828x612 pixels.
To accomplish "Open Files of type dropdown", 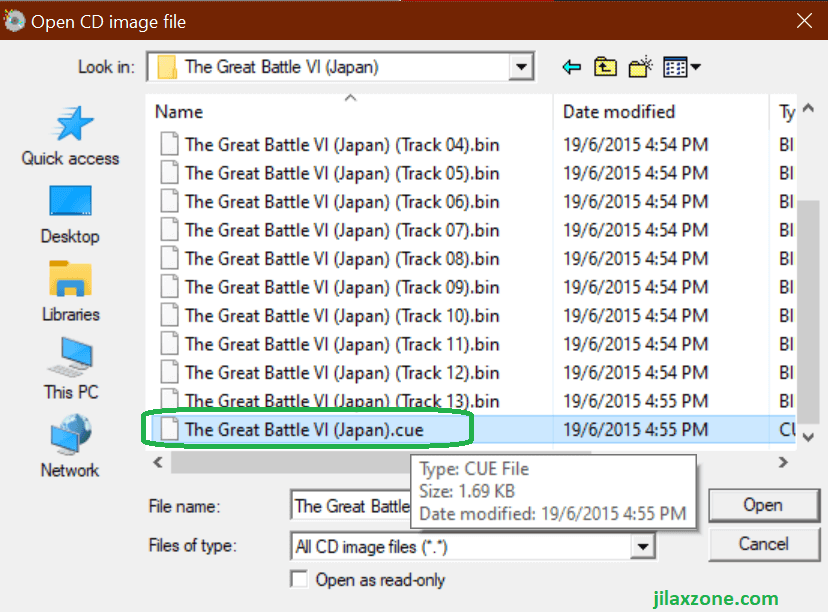I will tap(643, 546).
